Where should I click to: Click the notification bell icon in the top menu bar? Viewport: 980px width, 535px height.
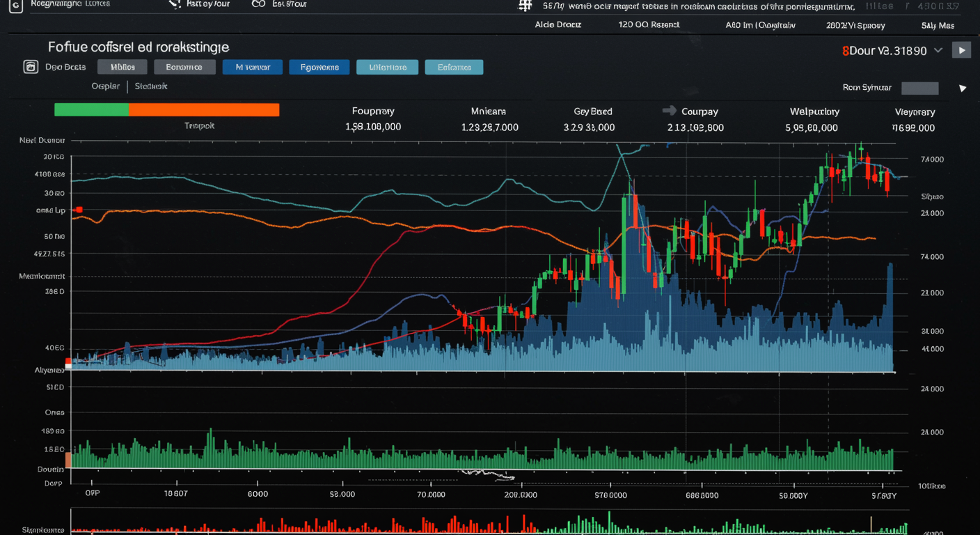(x=173, y=4)
